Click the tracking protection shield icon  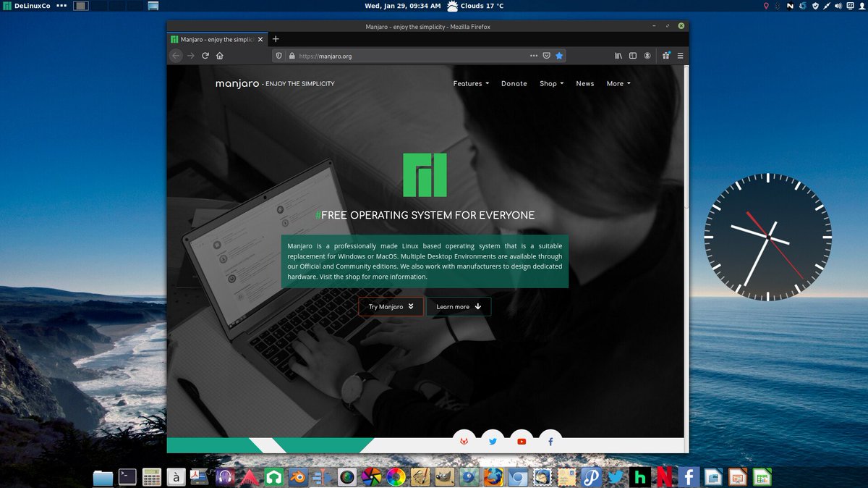pyautogui.click(x=279, y=56)
